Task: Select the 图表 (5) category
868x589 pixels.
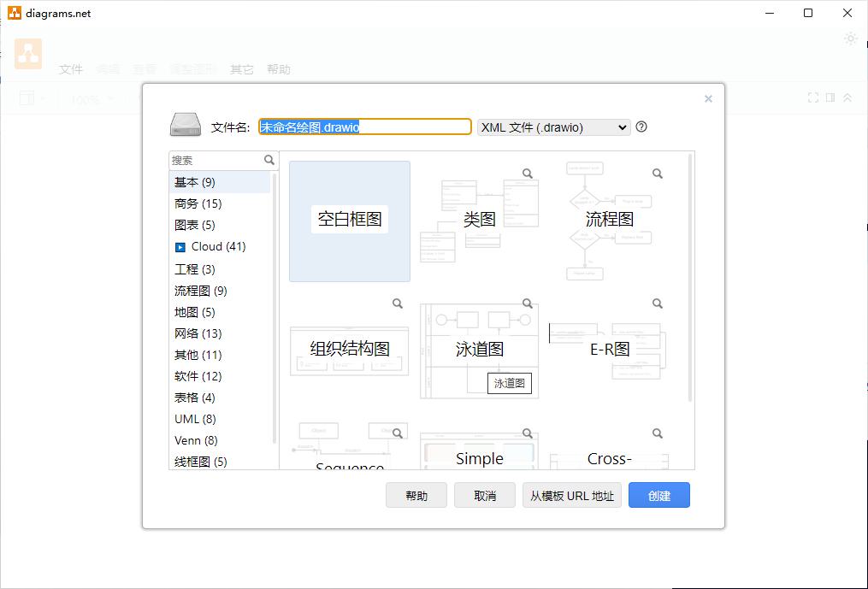Action: [x=220, y=226]
